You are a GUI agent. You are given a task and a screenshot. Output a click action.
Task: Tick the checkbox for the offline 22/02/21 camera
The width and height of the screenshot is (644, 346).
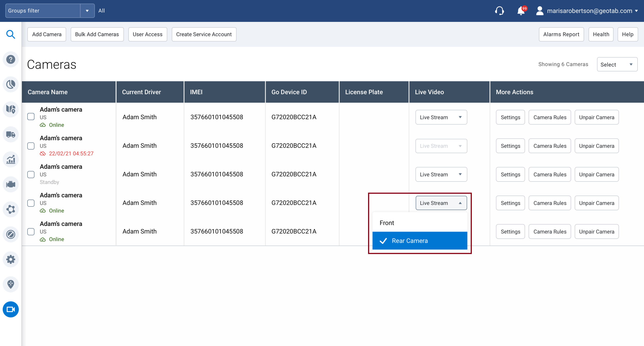coord(31,146)
